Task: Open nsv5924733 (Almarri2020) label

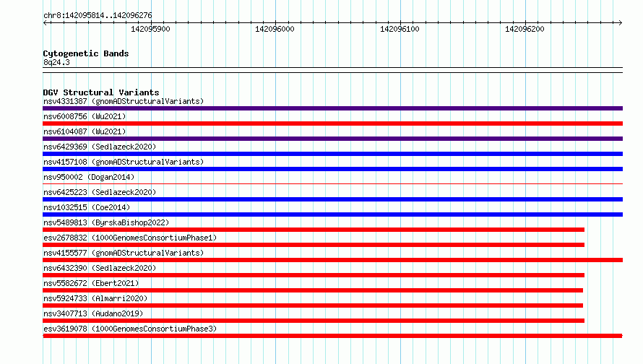Action: tap(95, 298)
